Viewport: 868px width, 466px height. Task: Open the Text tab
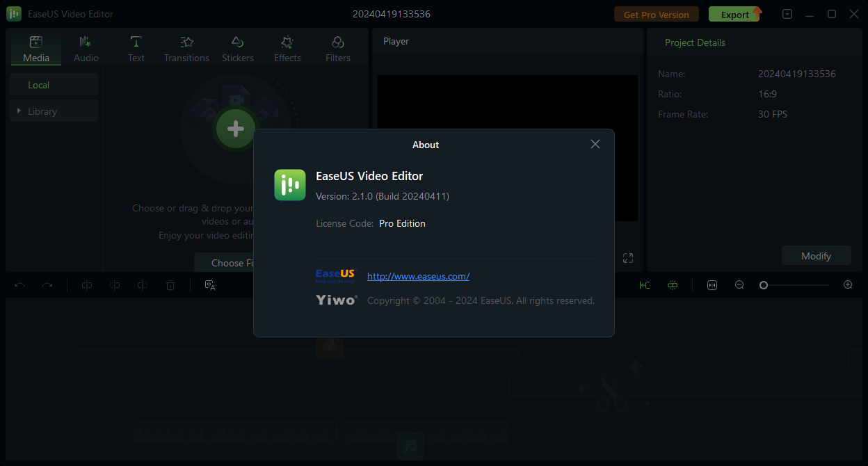tap(136, 49)
